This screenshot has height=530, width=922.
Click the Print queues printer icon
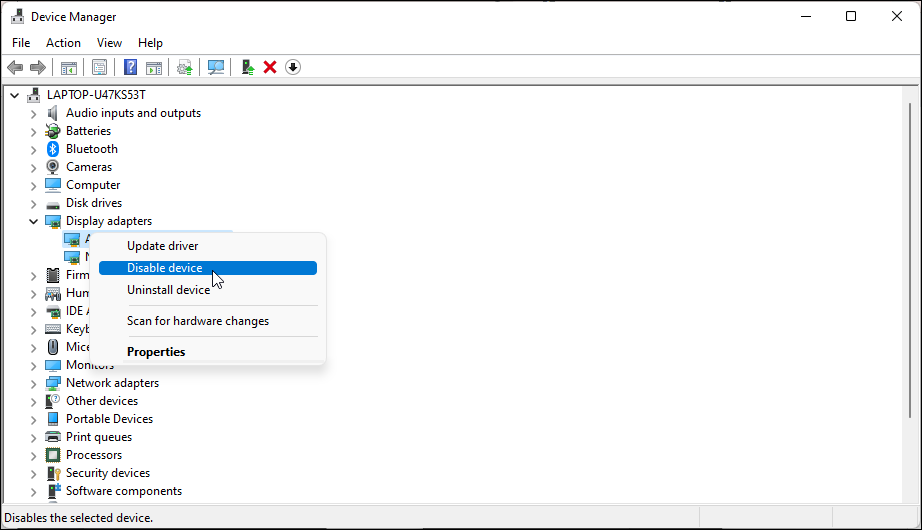[53, 437]
